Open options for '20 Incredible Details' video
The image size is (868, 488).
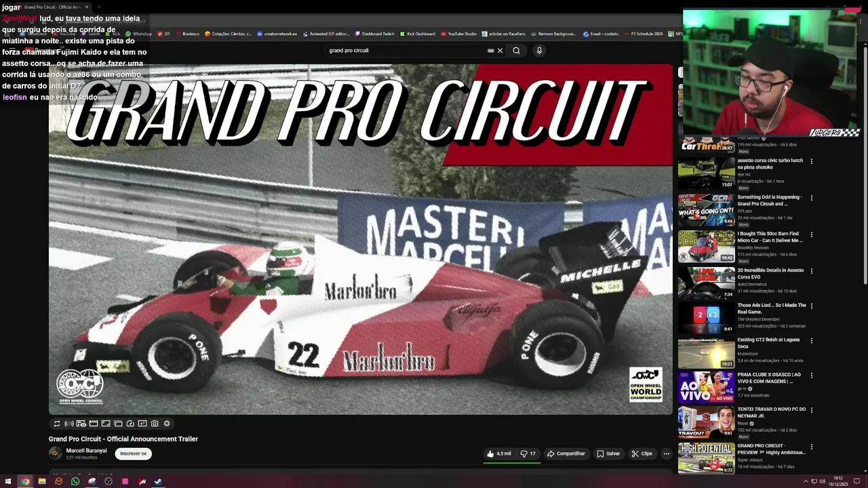(812, 271)
